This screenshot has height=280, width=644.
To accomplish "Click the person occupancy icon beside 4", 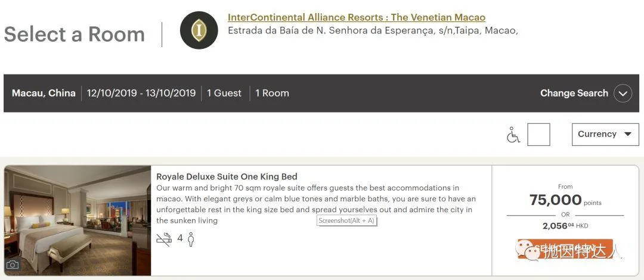I will point(191,239).
